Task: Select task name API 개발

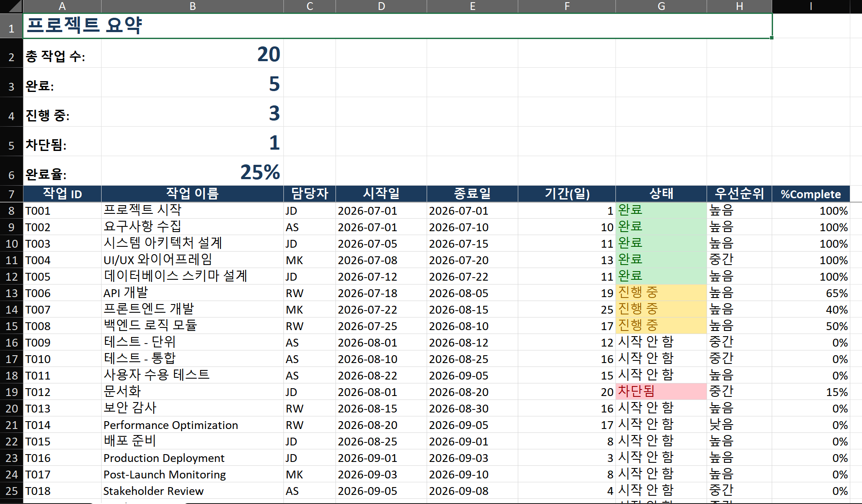Action: click(x=192, y=293)
